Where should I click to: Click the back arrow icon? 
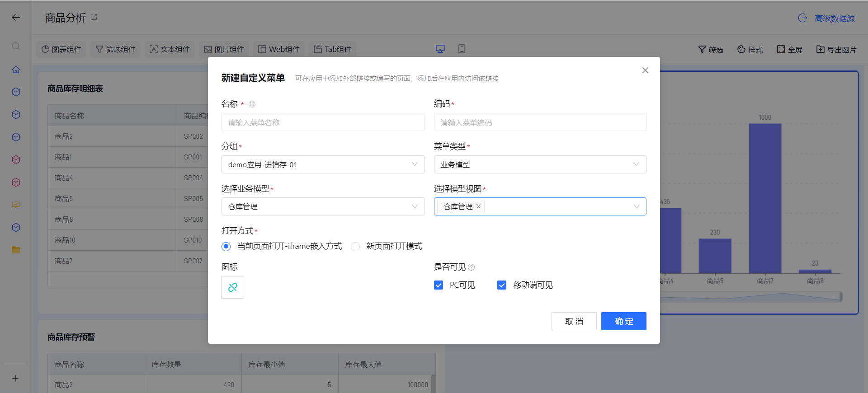coord(16,18)
